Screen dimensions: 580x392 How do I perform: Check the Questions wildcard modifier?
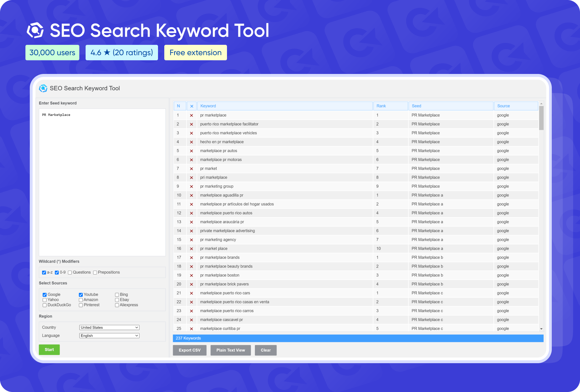[70, 272]
